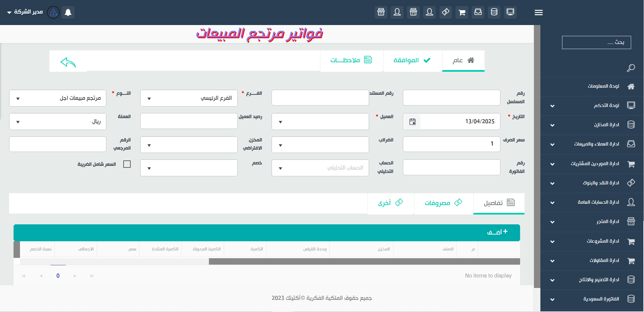Go to first page pager button

click(23, 276)
